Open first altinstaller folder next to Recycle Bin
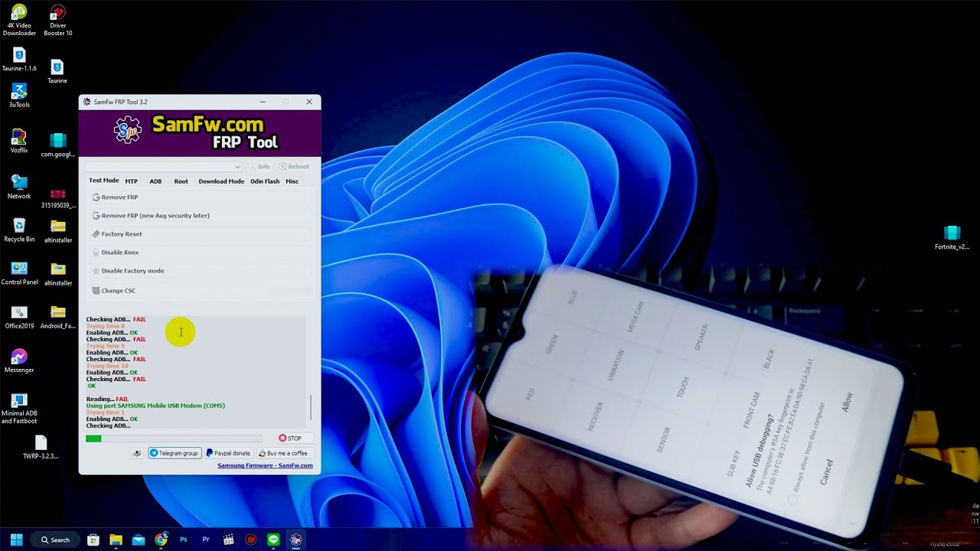Image resolution: width=980 pixels, height=551 pixels. click(57, 230)
